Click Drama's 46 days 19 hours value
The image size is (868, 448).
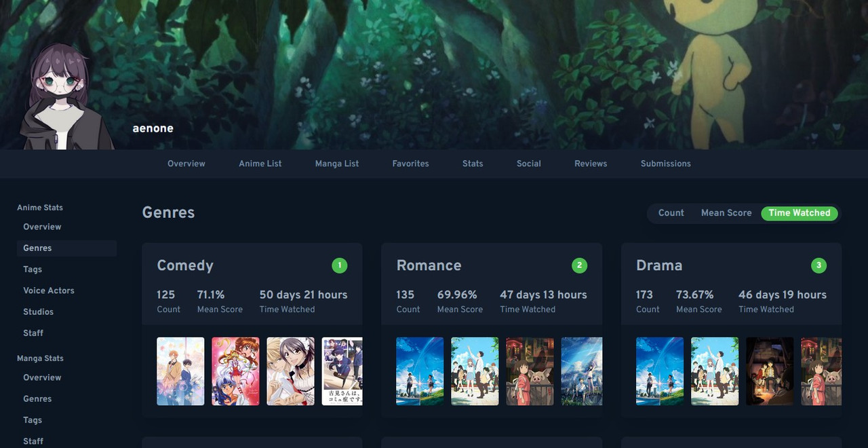pyautogui.click(x=783, y=295)
